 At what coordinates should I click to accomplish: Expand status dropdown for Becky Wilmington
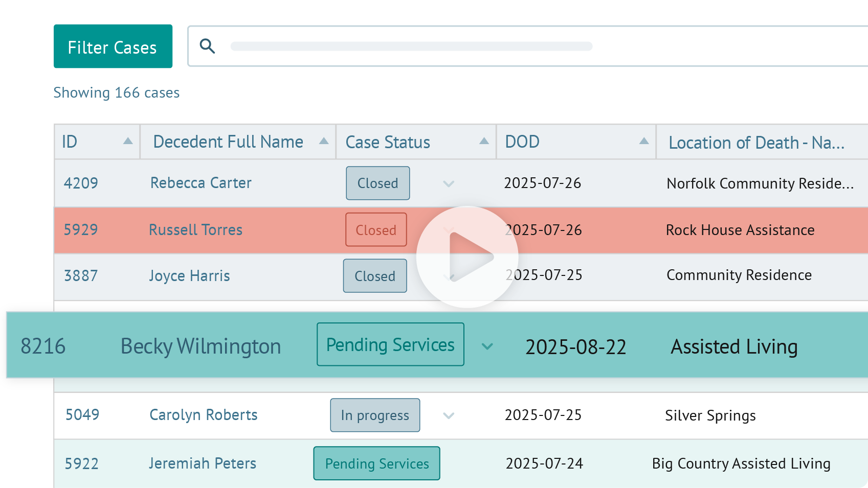coord(487,346)
